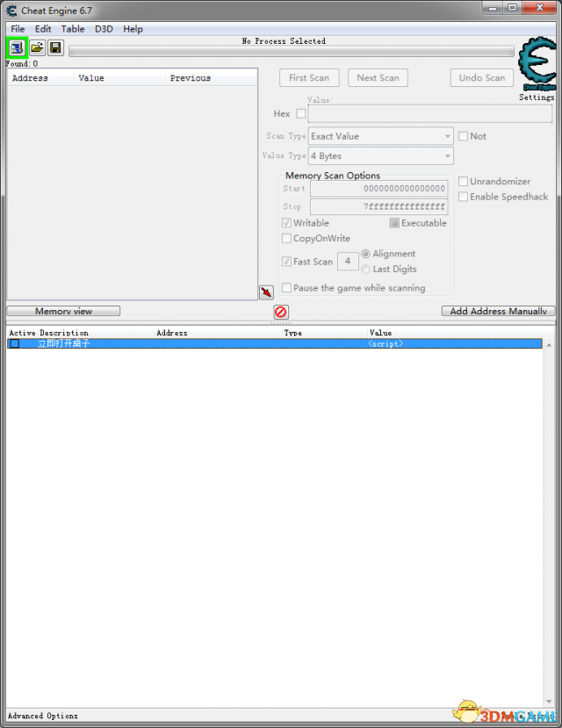Copy selected addresses with red arrow icon
562x728 pixels.
(266, 292)
